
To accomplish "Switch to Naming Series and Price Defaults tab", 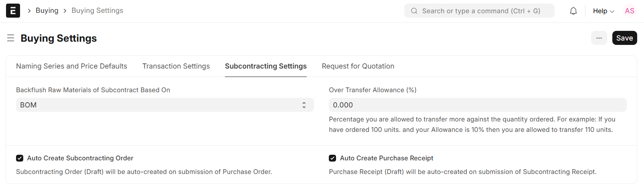I will [x=71, y=66].
